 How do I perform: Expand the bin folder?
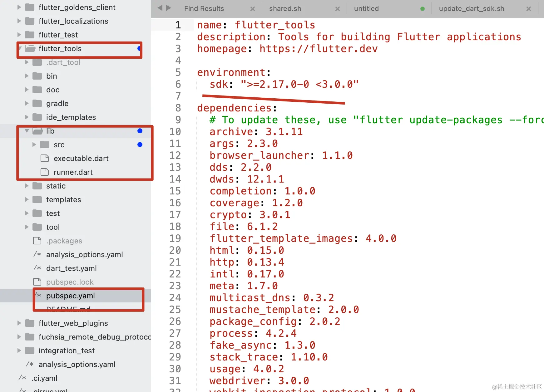click(x=27, y=76)
